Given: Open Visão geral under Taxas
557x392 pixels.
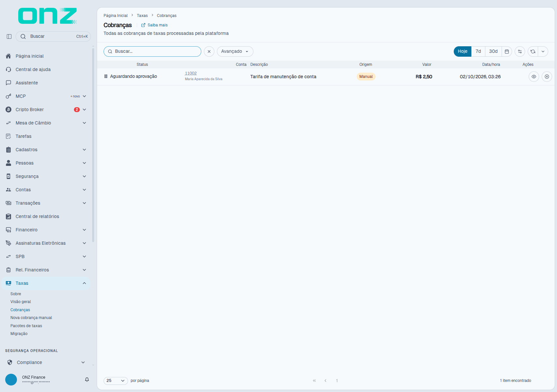Looking at the screenshot, I should pyautogui.click(x=21, y=302).
